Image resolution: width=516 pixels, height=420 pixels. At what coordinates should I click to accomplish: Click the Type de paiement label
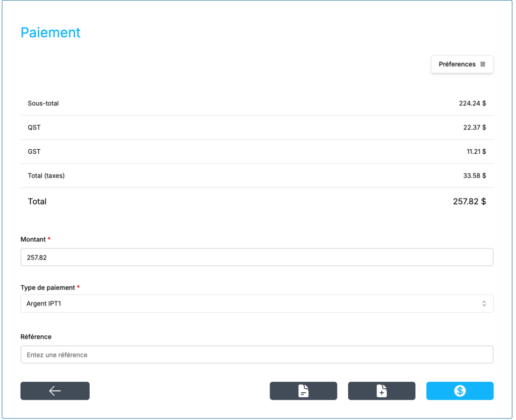48,287
